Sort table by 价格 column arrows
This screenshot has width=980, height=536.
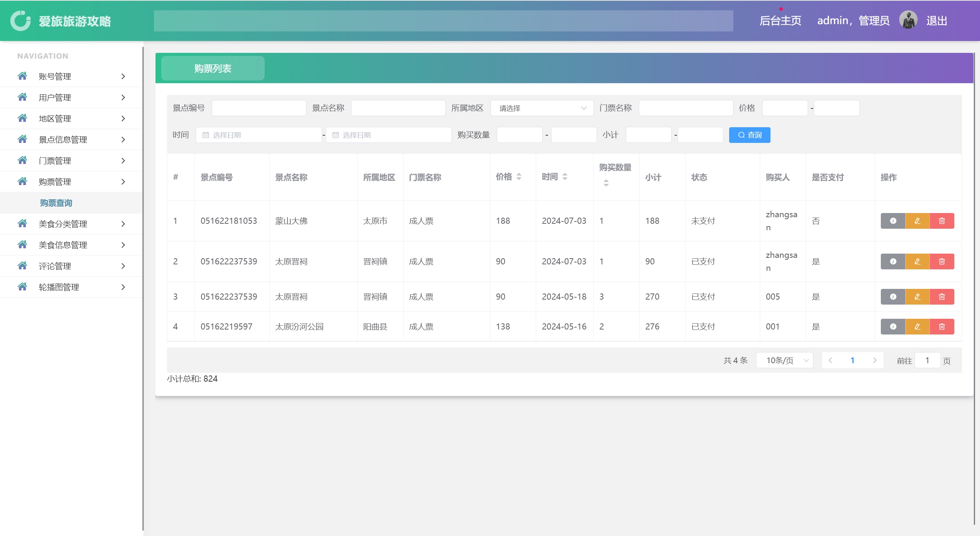pyautogui.click(x=519, y=177)
